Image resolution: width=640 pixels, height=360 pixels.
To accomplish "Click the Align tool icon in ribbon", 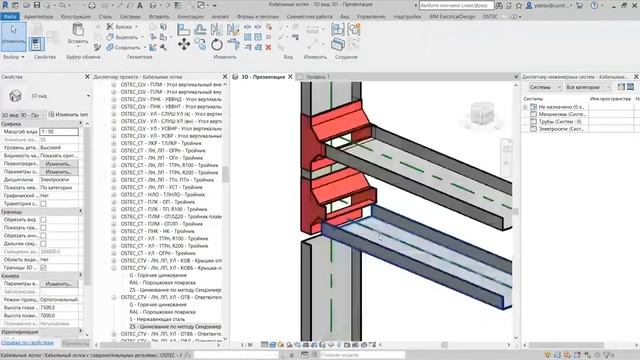I will 184,29.
